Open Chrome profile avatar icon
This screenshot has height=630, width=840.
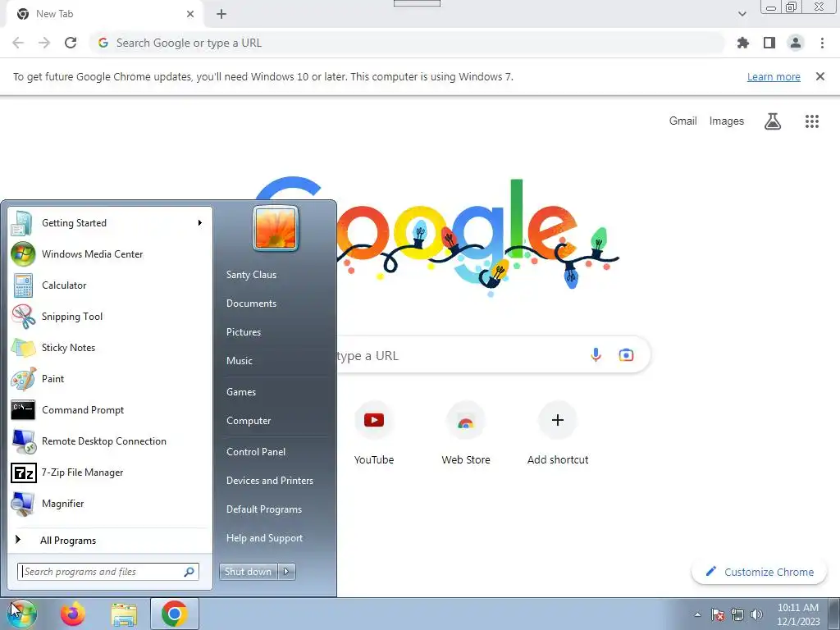tap(796, 43)
